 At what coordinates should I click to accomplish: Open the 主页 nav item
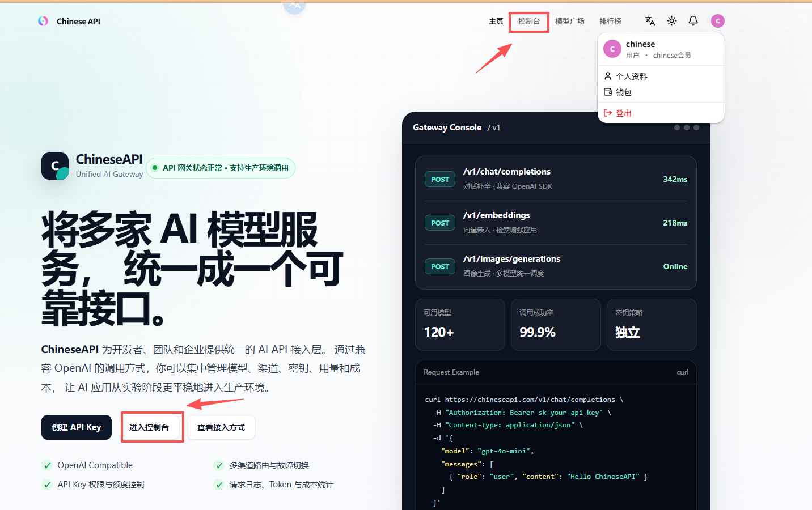pyautogui.click(x=496, y=21)
